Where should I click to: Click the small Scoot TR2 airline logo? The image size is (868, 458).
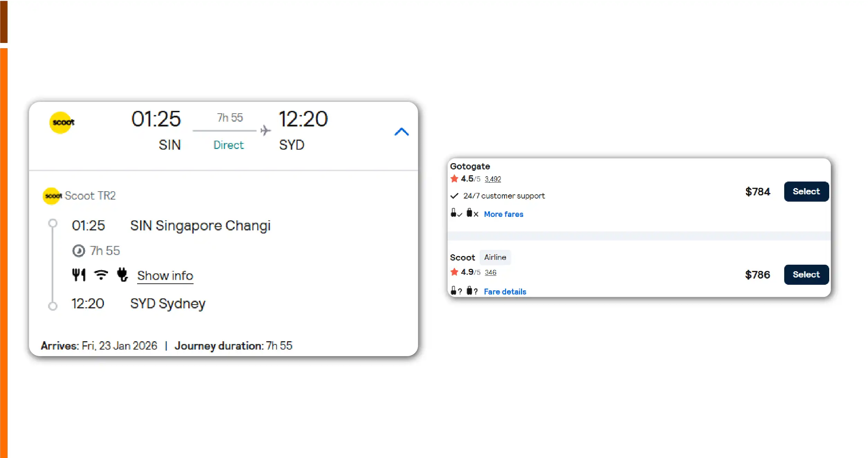[x=52, y=196]
